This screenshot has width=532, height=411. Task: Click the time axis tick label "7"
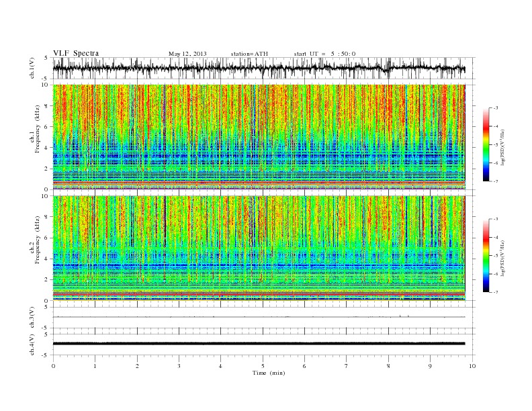pos(347,366)
